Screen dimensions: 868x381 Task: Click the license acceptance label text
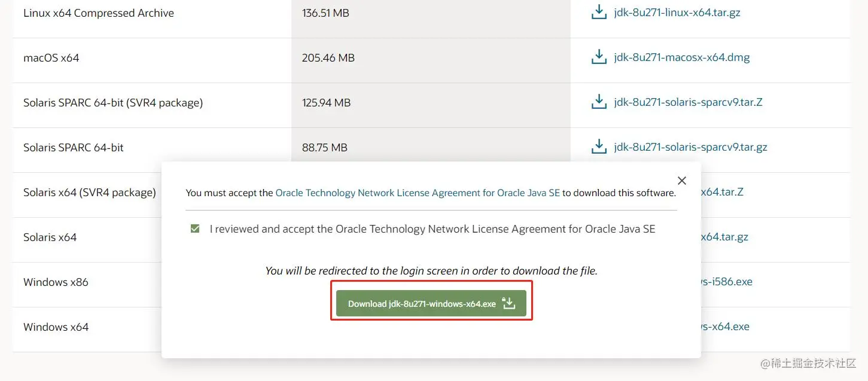(433, 229)
